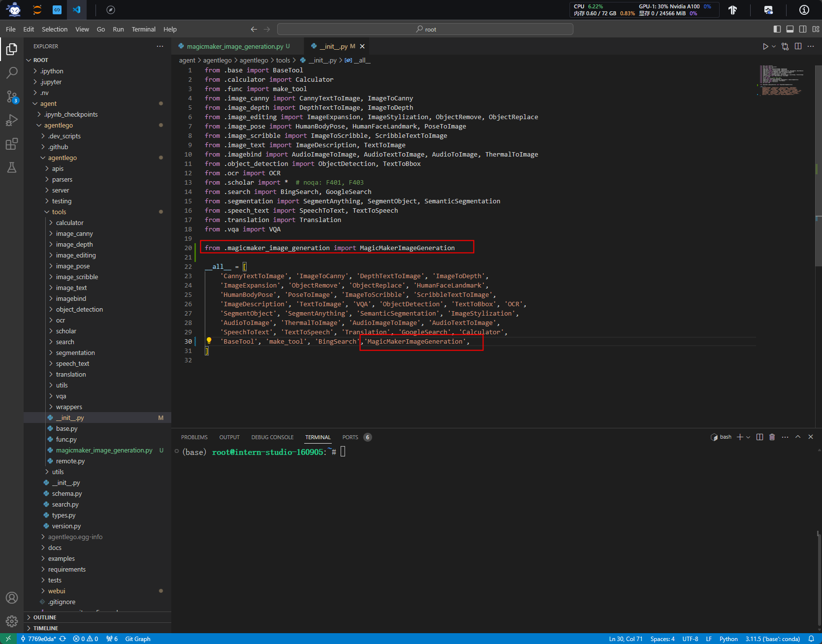Open Source Control view with 3 badge

coord(12,97)
